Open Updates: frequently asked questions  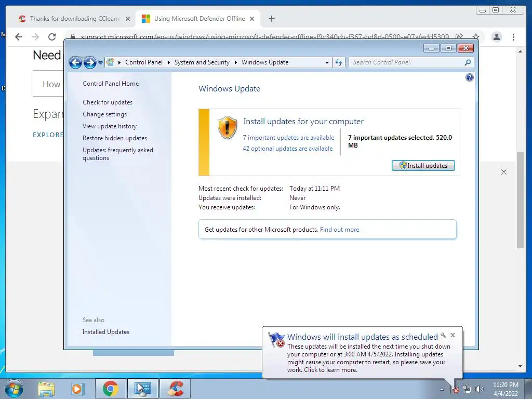pos(118,154)
